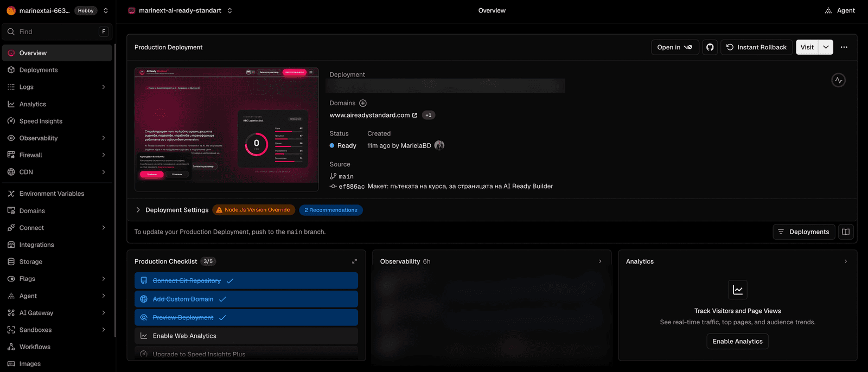The image size is (868, 372).
Task: Add a domain with the plus icon
Action: click(x=363, y=103)
